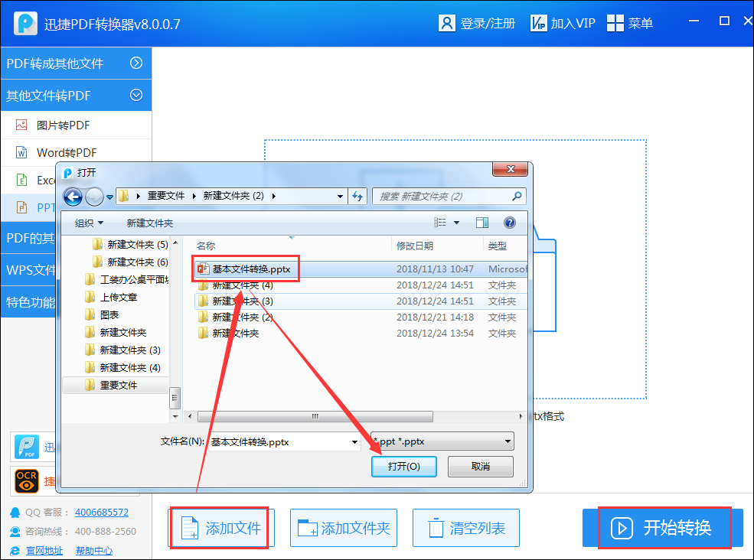Open the view mode dropdown arrow
Viewport: 754px width, 560px height.
457,223
